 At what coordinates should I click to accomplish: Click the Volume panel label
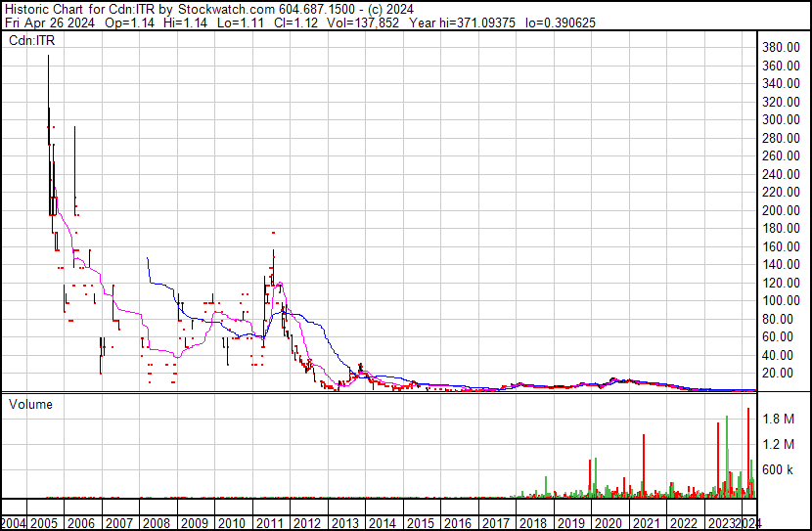tap(30, 404)
